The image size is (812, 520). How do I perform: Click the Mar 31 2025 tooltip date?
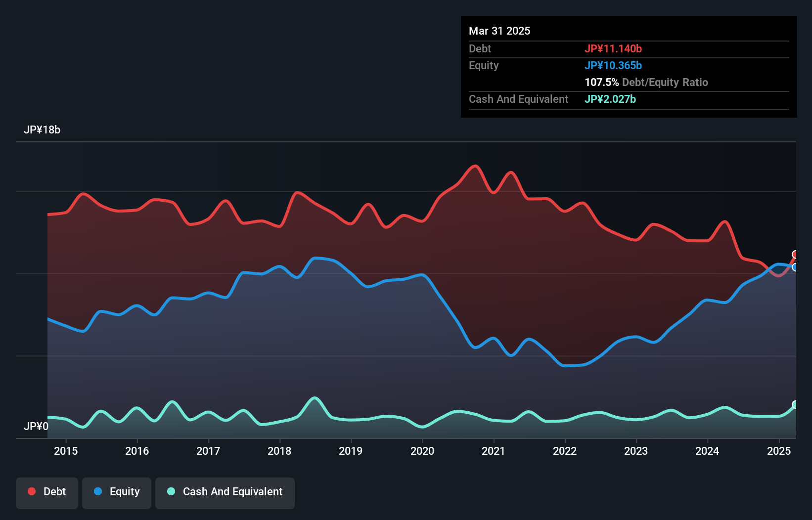click(499, 31)
